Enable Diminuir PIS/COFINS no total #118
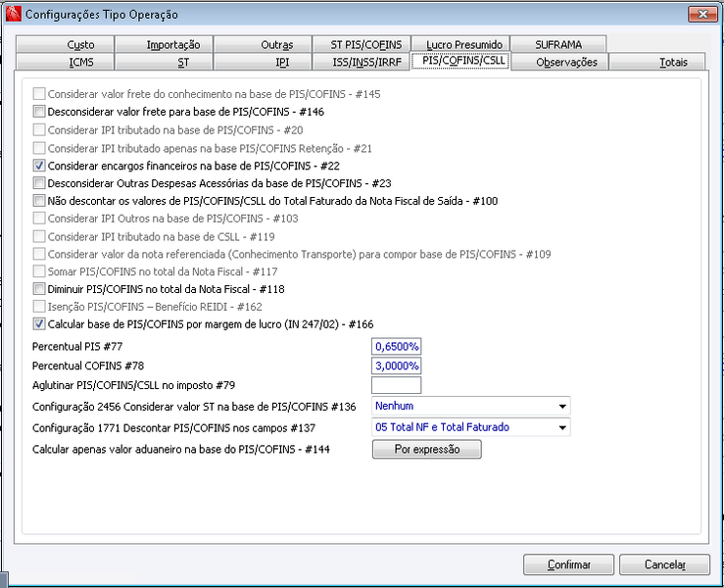Image resolution: width=724 pixels, height=588 pixels. click(39, 289)
